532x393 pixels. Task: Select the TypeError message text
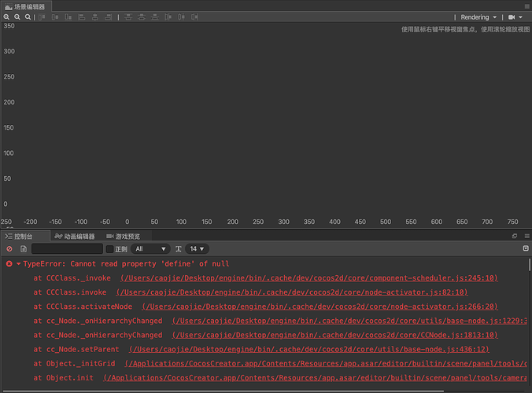coord(126,264)
